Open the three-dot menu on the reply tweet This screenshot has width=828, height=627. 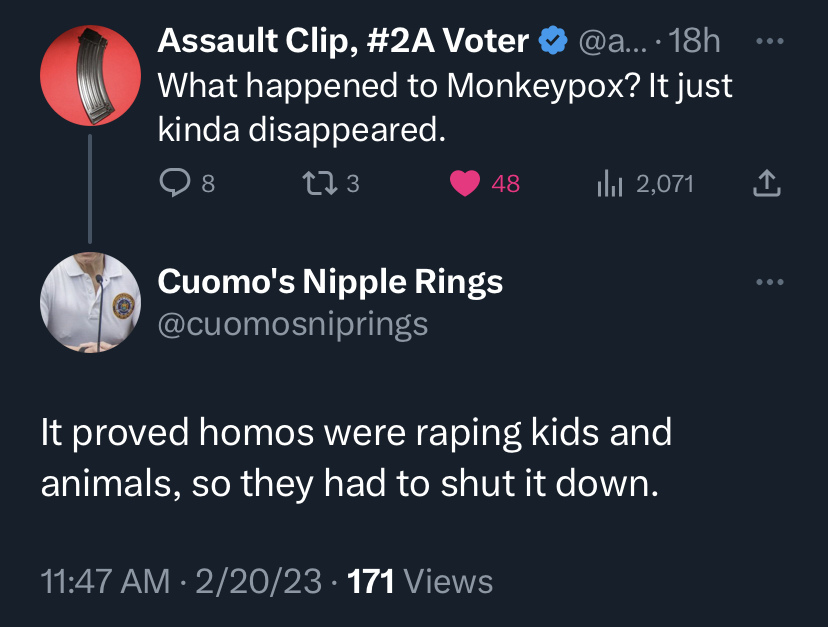(767, 283)
